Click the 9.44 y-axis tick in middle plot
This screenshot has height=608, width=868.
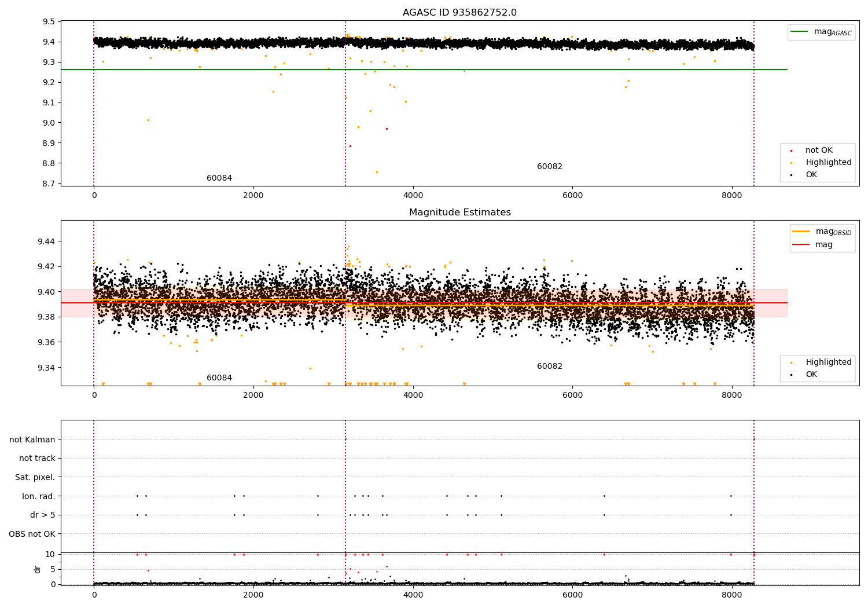pos(46,241)
